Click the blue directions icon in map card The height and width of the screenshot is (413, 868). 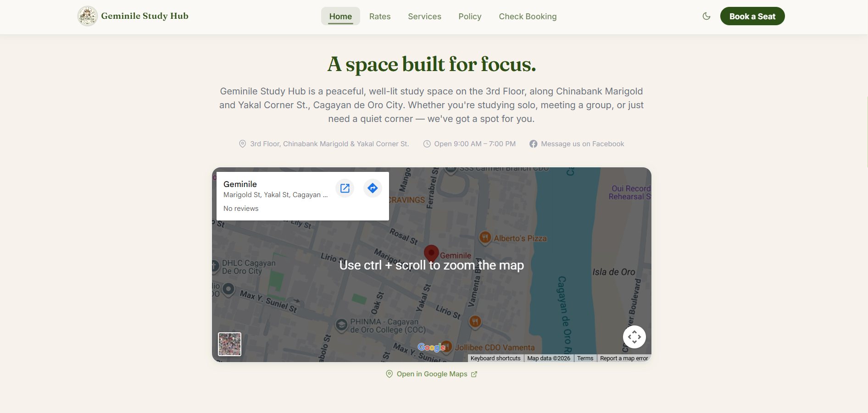(373, 188)
